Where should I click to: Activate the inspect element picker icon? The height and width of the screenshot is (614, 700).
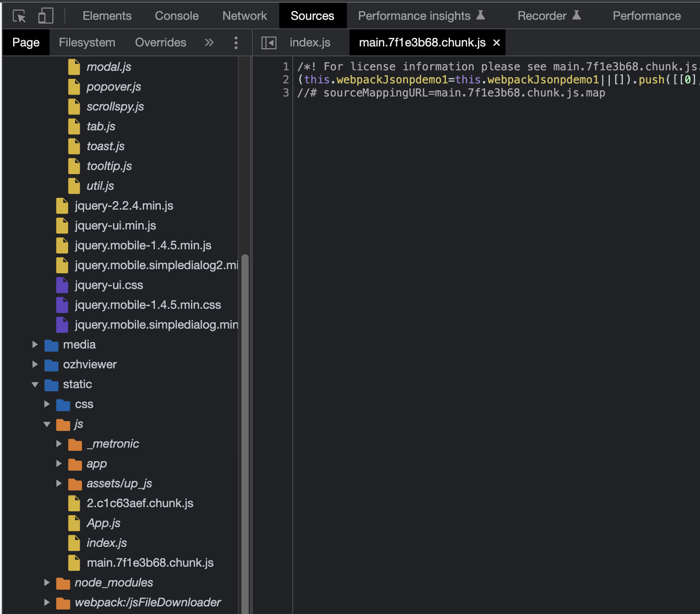tap(19, 16)
